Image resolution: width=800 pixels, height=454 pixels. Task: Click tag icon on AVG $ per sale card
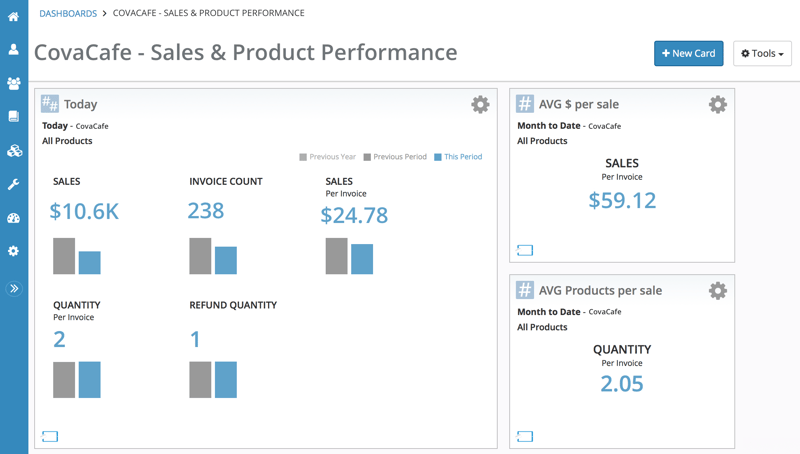tap(524, 250)
